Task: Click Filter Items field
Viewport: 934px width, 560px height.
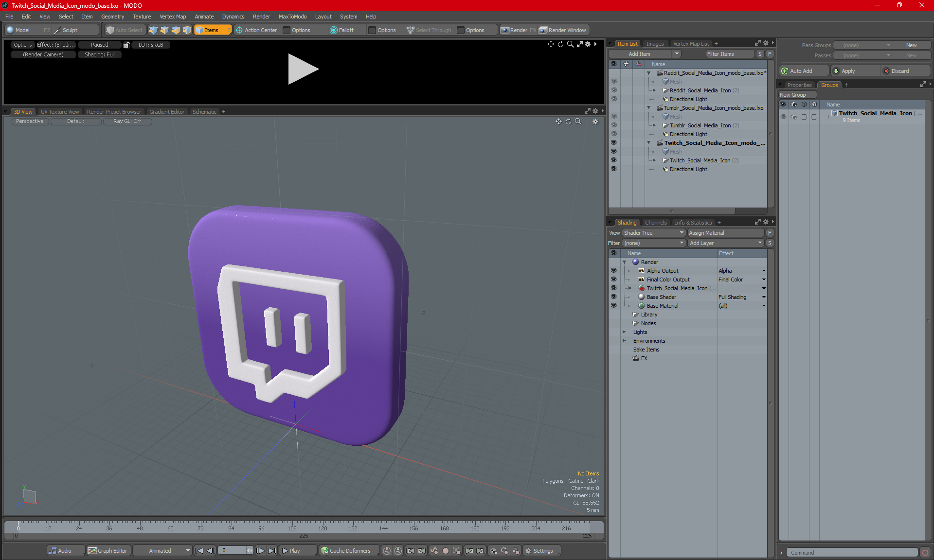Action: (729, 54)
